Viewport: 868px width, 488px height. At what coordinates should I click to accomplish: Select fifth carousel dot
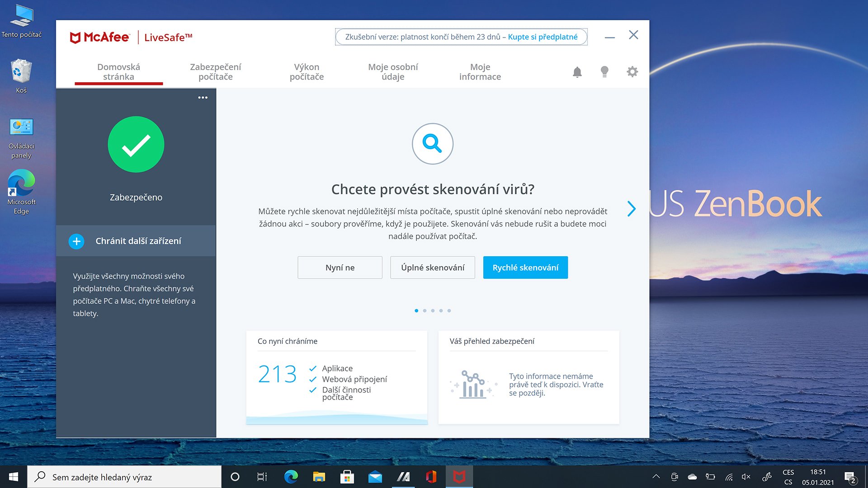point(449,310)
